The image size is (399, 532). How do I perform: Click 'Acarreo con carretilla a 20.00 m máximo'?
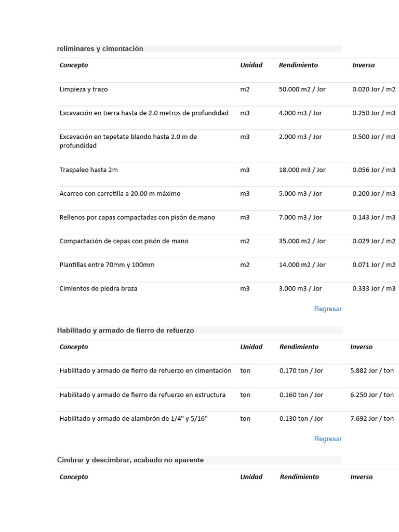coord(120,194)
